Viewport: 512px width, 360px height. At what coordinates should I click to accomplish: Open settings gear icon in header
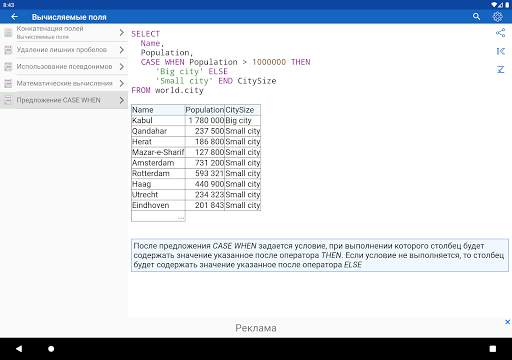point(497,16)
